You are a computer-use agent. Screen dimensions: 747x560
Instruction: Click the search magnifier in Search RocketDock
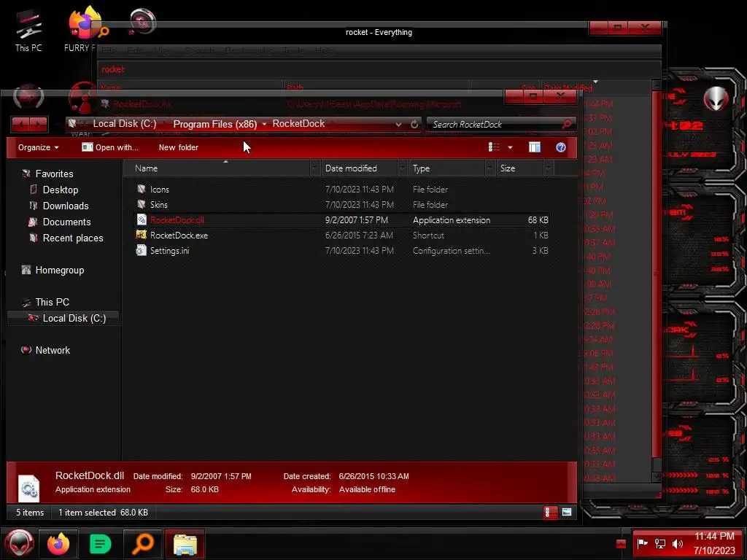tap(566, 124)
